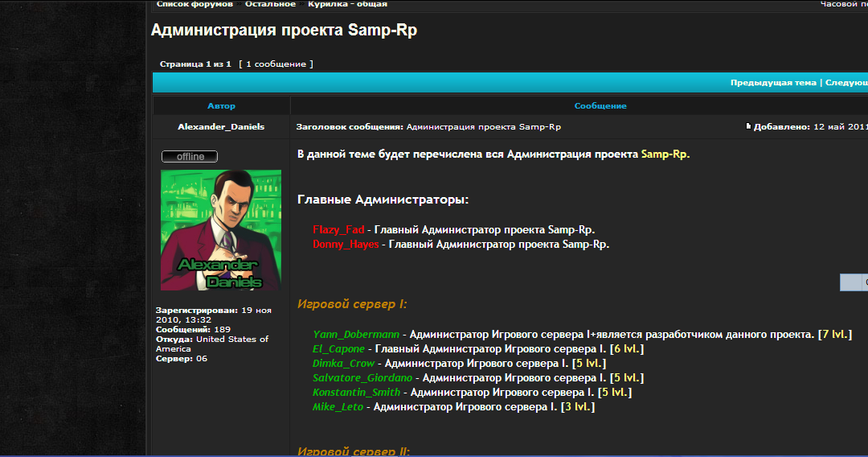Click the post icon beside Добавлено date
The image size is (868, 457).
click(x=748, y=126)
